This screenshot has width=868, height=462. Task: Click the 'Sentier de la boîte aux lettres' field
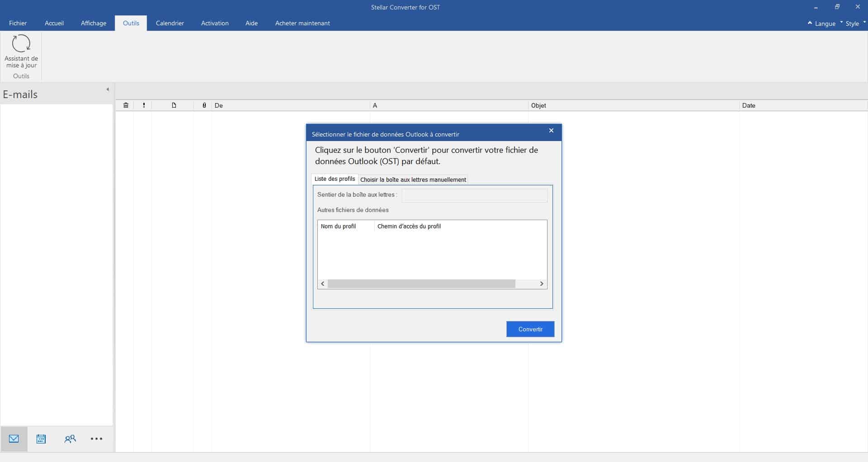tap(474, 195)
